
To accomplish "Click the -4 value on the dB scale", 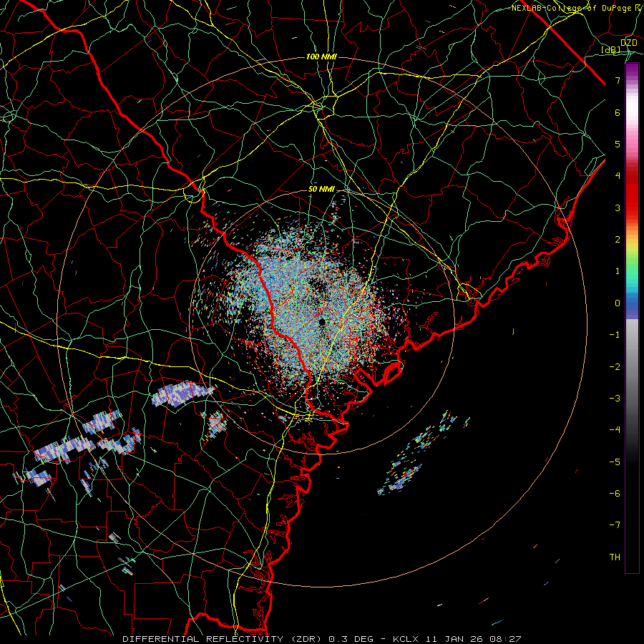I will 615,430.
